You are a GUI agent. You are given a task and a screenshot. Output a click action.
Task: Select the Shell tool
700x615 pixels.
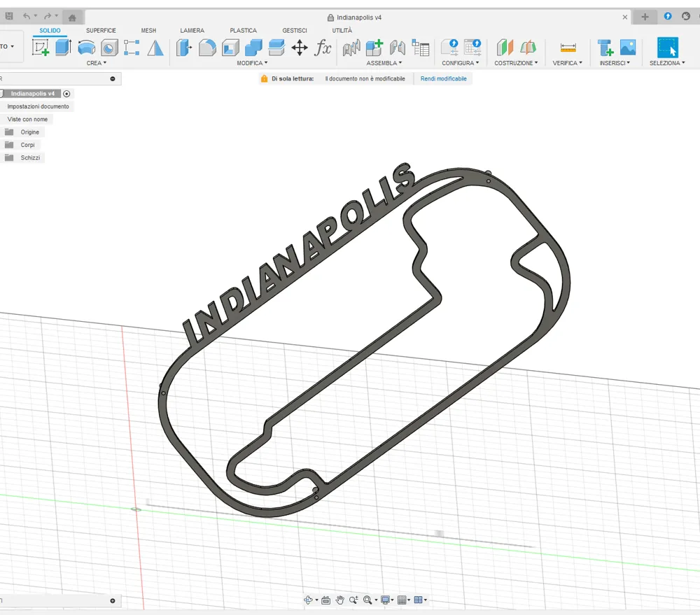tap(230, 48)
